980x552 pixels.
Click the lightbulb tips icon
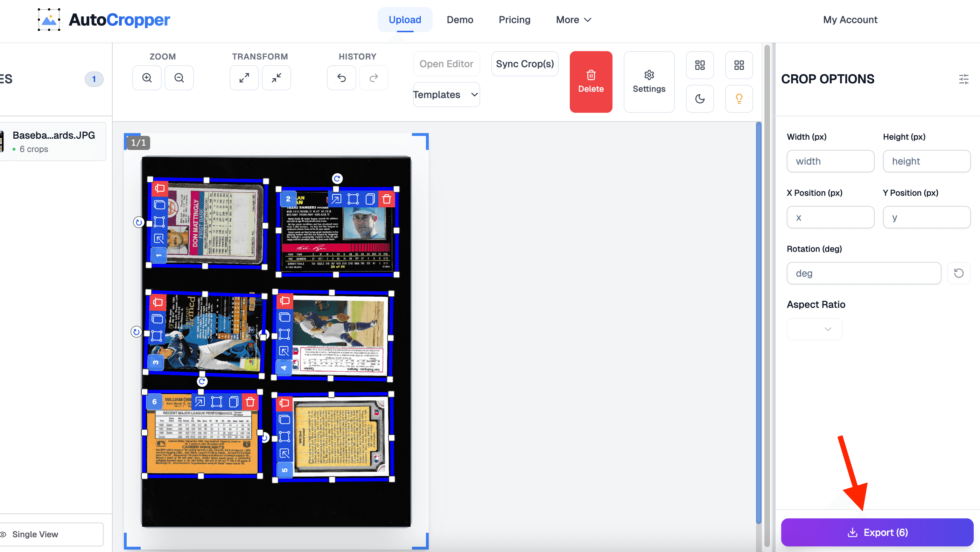[x=739, y=99]
